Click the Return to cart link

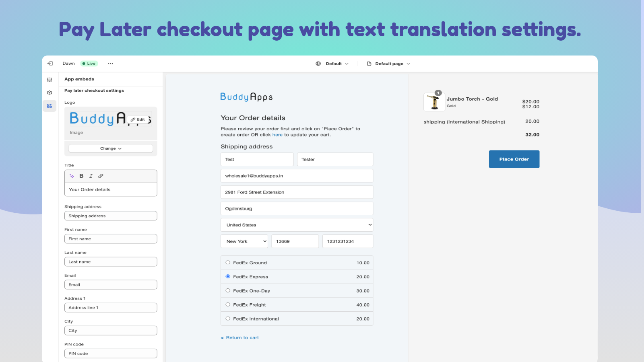pos(239,337)
